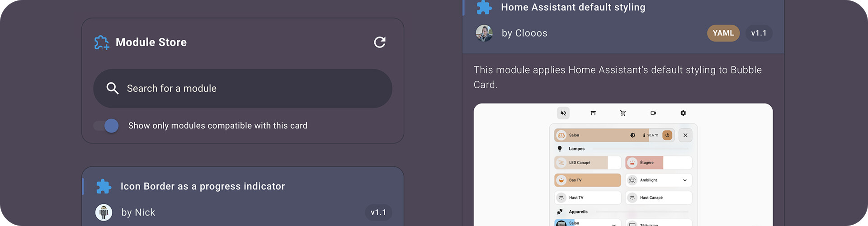
Task: Click the YAML badge on Home Assistant styling
Action: 723,33
